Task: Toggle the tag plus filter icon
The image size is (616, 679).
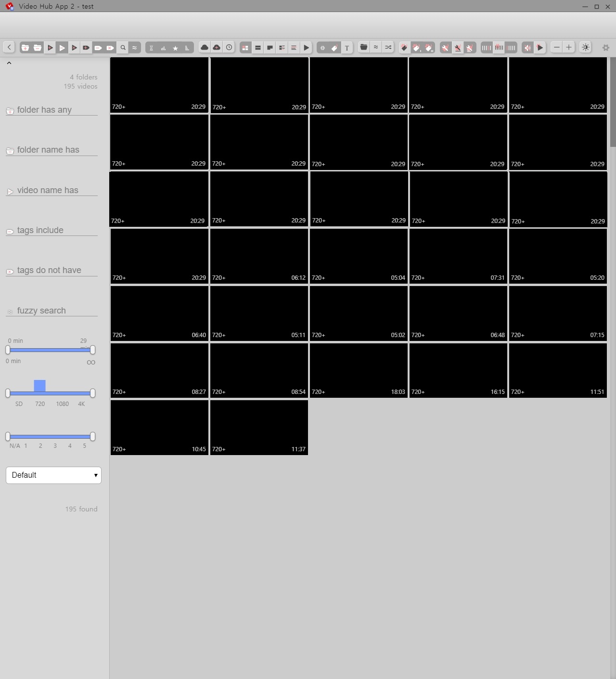Action: click(86, 48)
